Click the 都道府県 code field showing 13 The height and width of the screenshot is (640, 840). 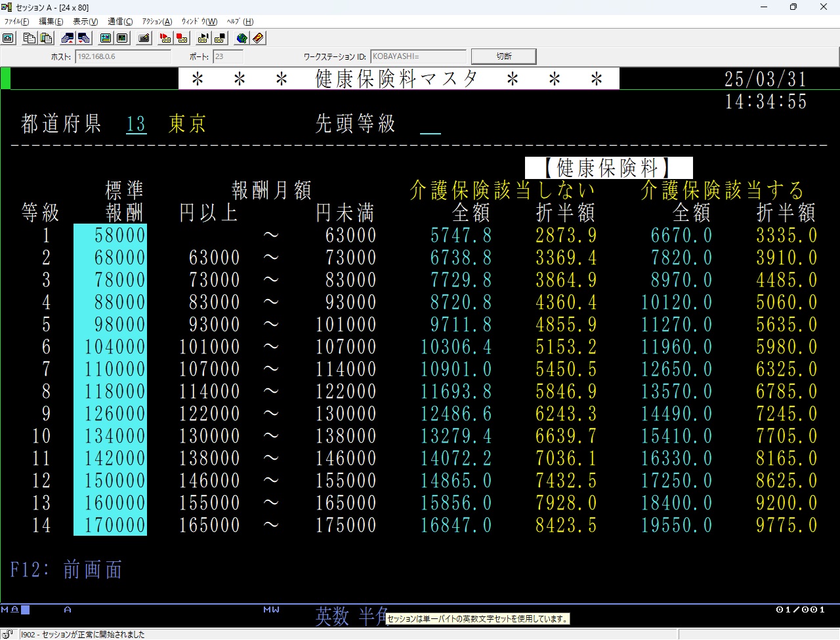click(x=136, y=124)
